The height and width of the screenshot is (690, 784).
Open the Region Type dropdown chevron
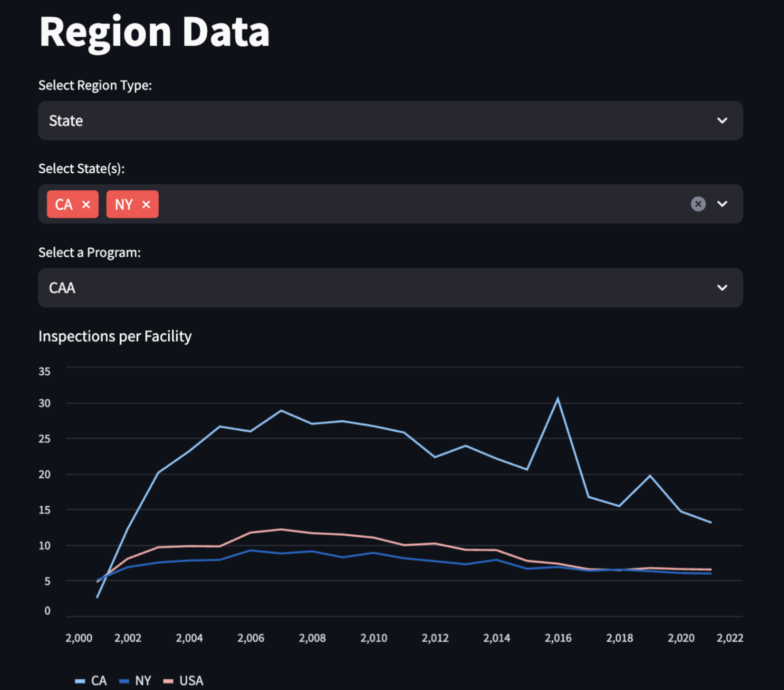[722, 121]
